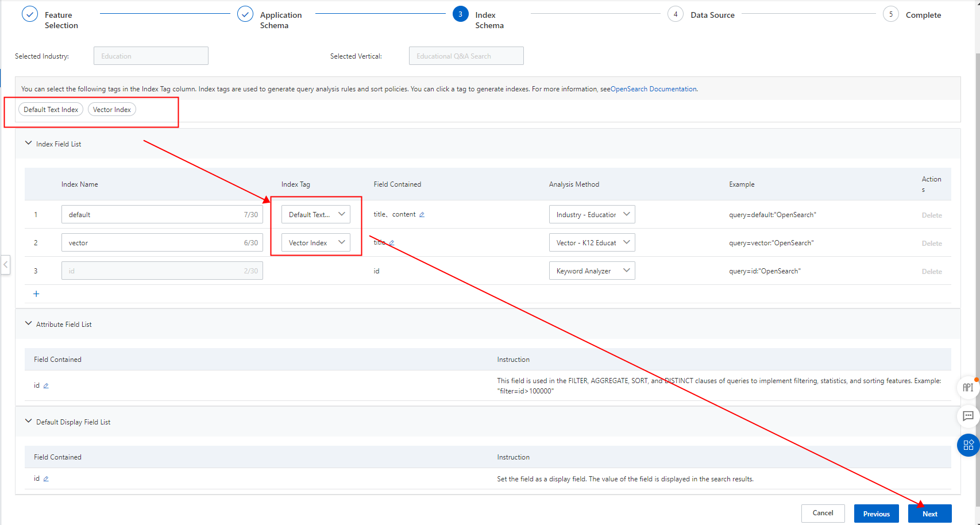Viewport: 980px width, 525px height.
Task: Click the Selected Vertical label
Action: pos(356,56)
